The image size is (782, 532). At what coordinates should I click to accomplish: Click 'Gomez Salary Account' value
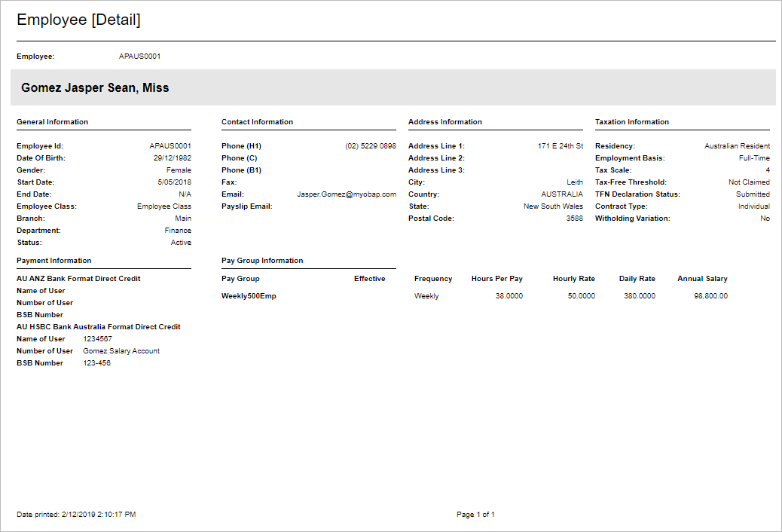click(x=121, y=351)
